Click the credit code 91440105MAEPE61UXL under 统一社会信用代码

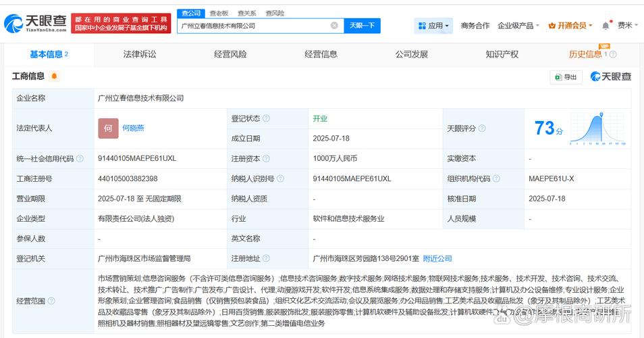click(x=137, y=158)
